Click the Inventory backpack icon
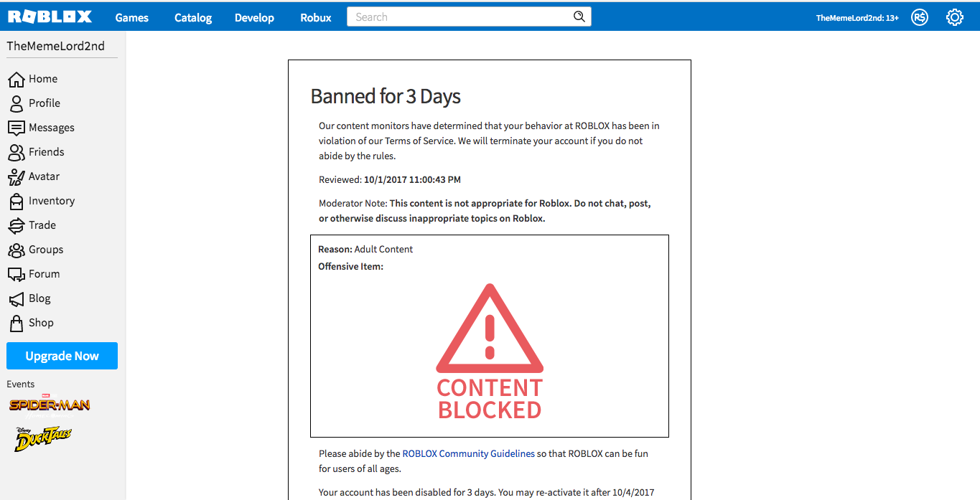 point(16,202)
